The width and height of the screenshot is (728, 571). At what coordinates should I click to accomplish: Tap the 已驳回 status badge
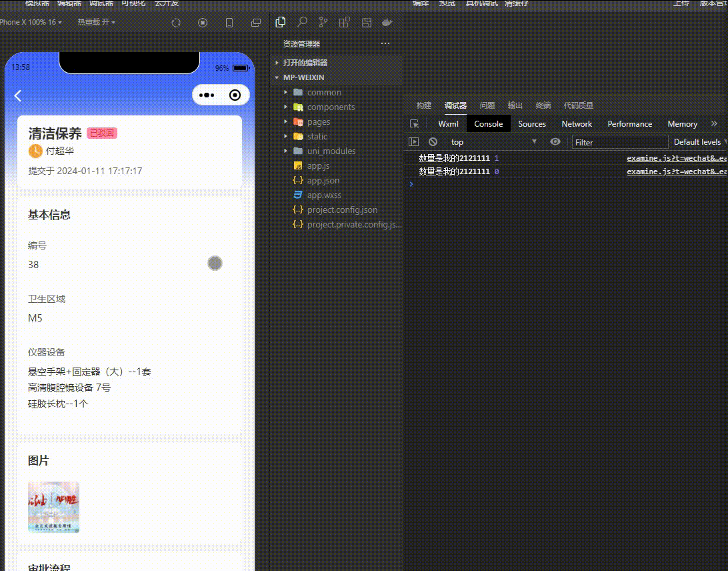102,133
